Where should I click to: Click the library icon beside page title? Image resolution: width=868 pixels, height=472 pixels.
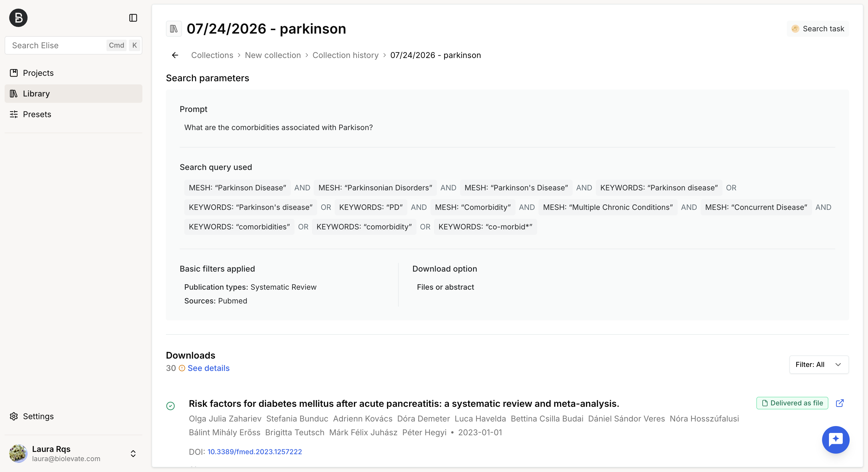174,29
